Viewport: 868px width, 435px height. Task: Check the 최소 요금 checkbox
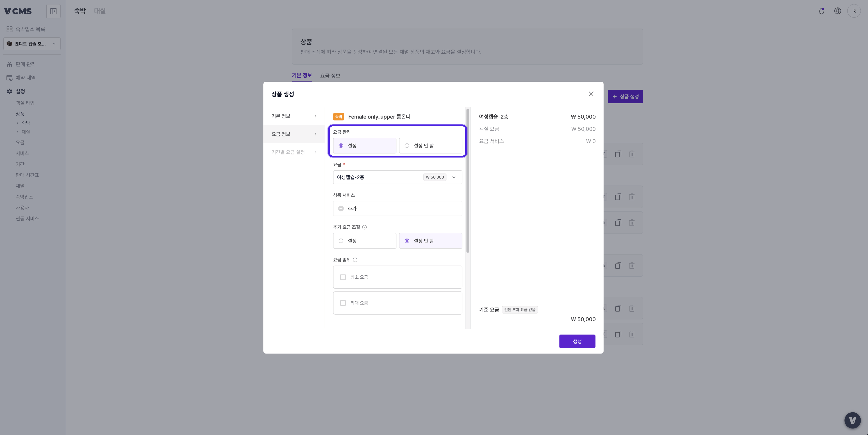(343, 277)
